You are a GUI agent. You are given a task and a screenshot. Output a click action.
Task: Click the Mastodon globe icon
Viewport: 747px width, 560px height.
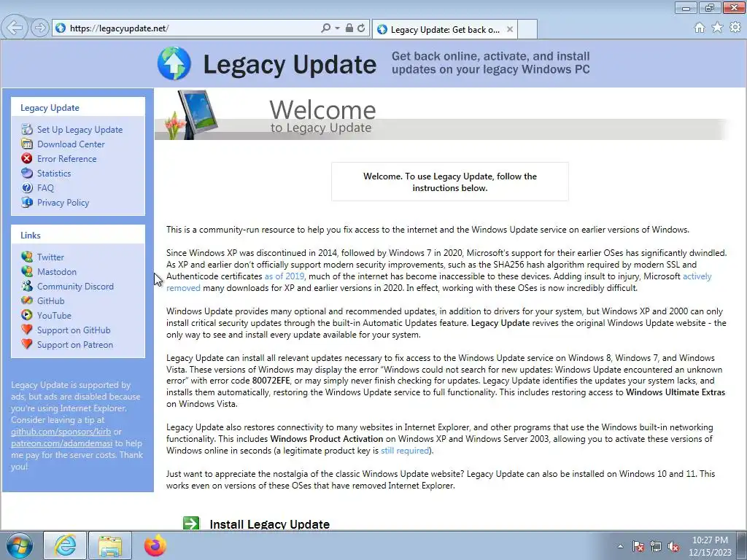click(27, 271)
